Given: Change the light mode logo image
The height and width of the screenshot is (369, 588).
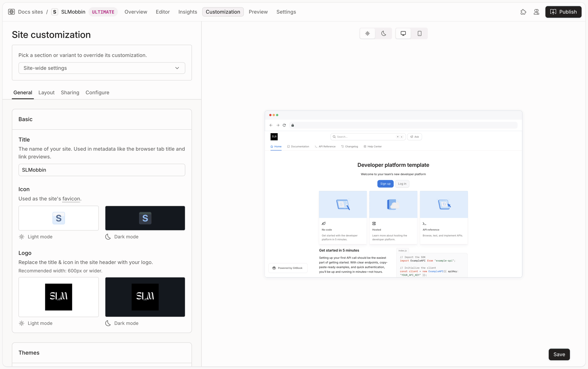Looking at the screenshot, I should (x=58, y=297).
